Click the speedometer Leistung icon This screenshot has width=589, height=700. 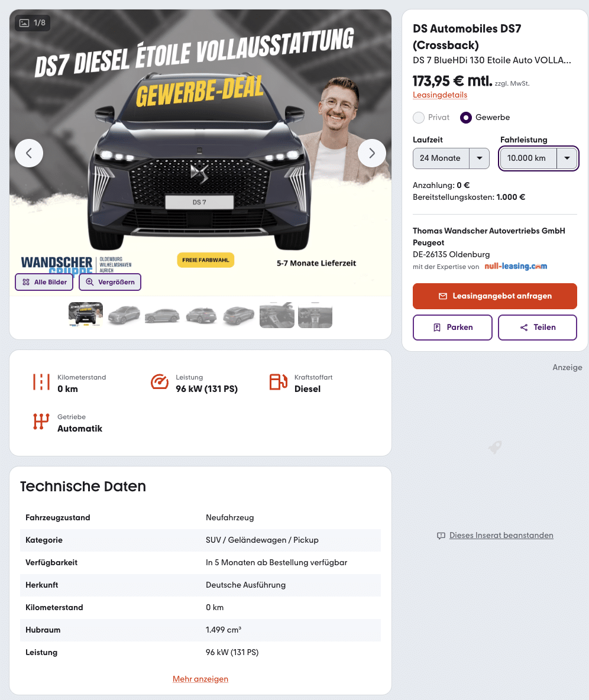coord(160,382)
